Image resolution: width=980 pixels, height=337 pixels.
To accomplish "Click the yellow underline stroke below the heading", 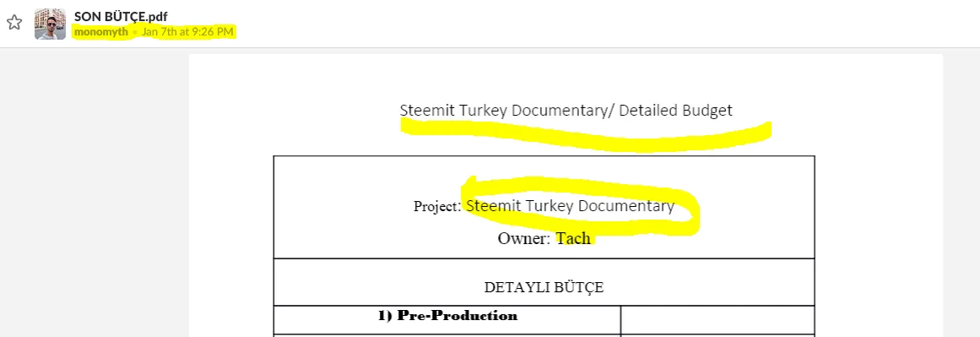I will pyautogui.click(x=586, y=136).
